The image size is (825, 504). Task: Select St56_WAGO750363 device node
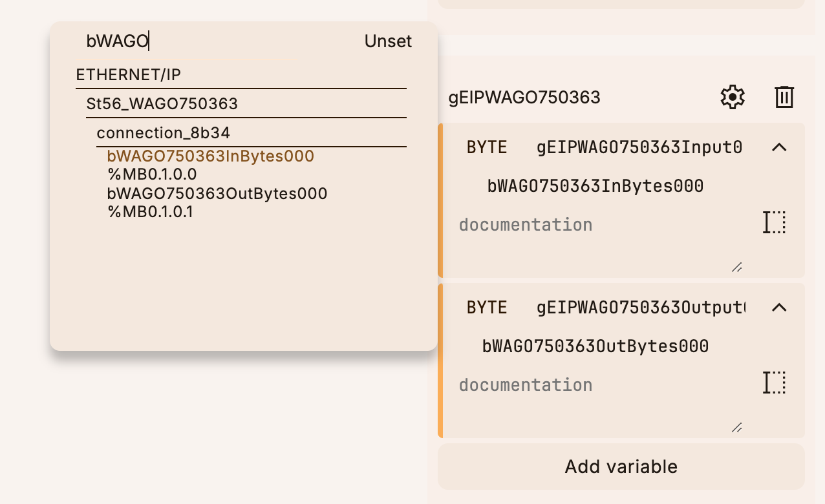(162, 104)
